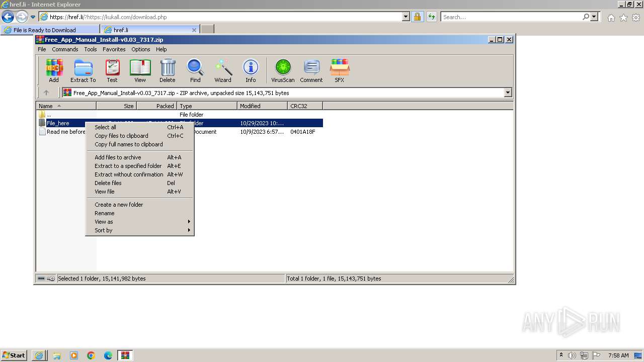The height and width of the screenshot is (362, 644).
Task: Click the View toolbar icon
Action: pos(140,70)
